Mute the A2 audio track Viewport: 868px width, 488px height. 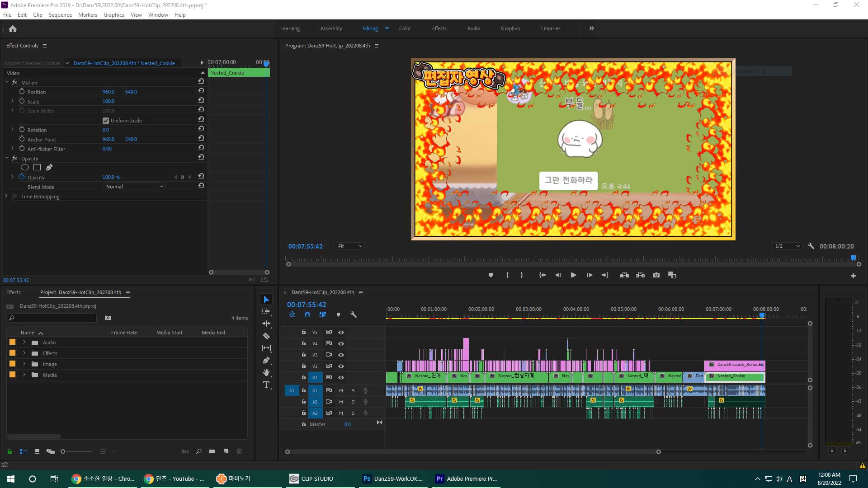pos(341,402)
